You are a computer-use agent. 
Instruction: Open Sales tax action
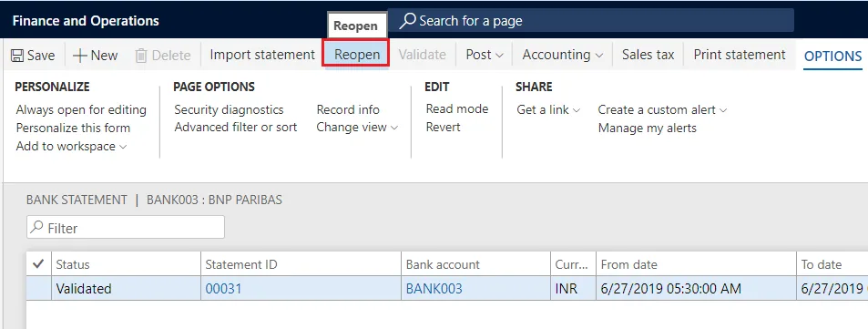click(x=648, y=55)
